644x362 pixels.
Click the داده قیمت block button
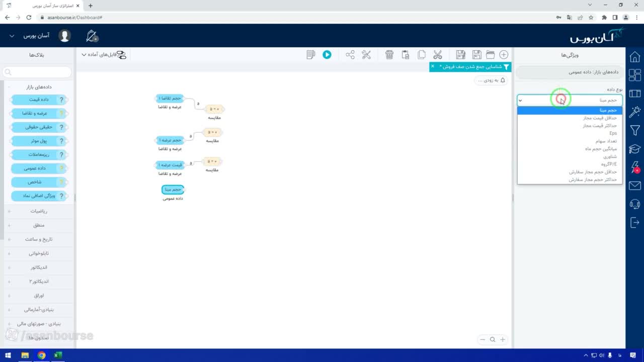tap(39, 100)
